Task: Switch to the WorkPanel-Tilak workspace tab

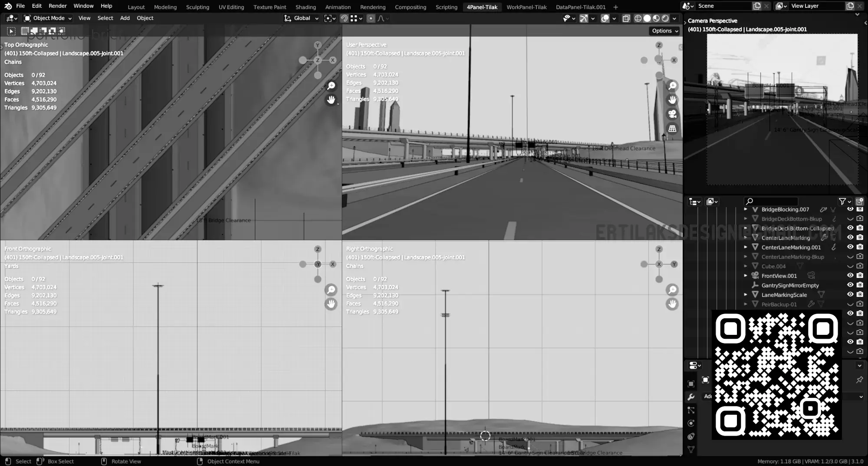Action: (526, 7)
